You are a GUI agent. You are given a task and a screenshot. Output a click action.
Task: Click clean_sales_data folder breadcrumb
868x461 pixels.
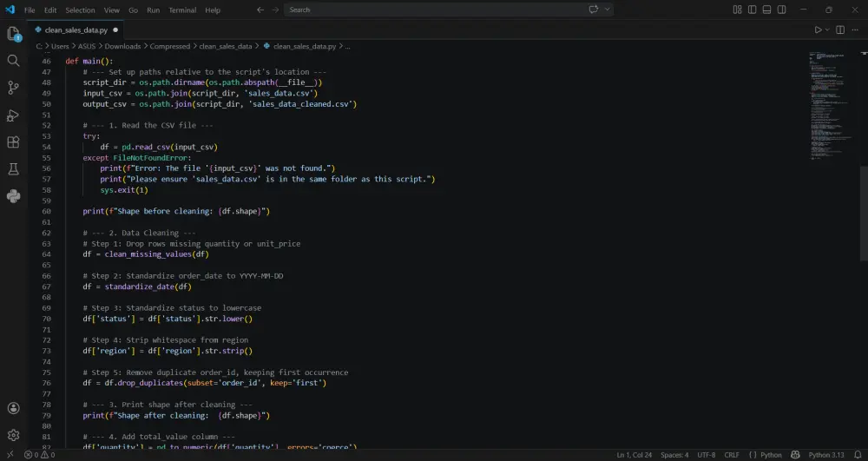[x=226, y=47]
